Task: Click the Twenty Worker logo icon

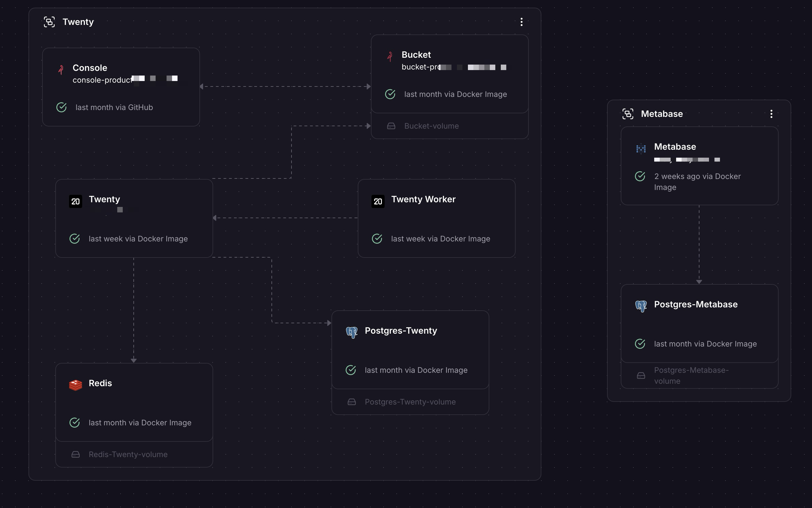Action: (378, 202)
